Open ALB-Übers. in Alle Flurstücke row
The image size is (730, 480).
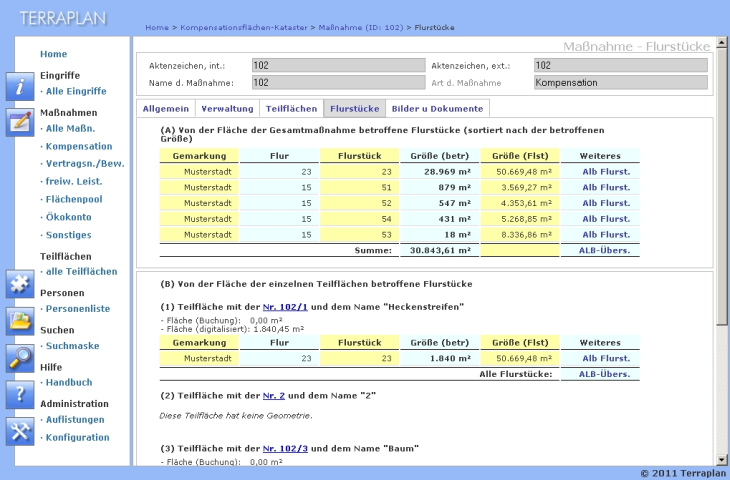604,374
